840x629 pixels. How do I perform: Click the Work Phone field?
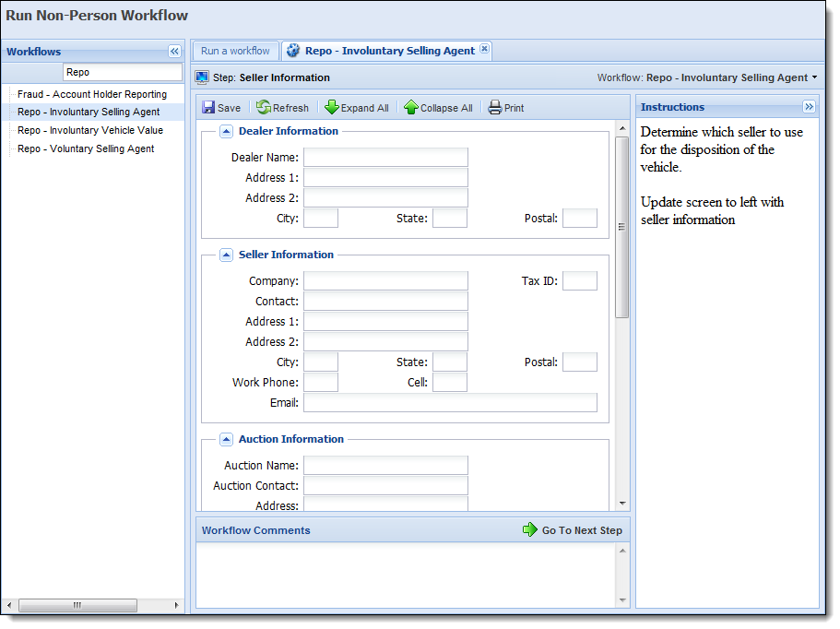tap(321, 383)
